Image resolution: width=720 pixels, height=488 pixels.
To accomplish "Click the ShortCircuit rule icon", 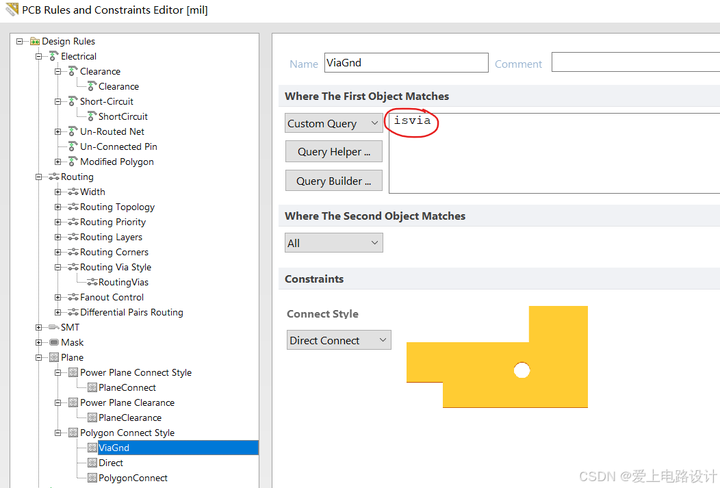I will click(x=92, y=116).
